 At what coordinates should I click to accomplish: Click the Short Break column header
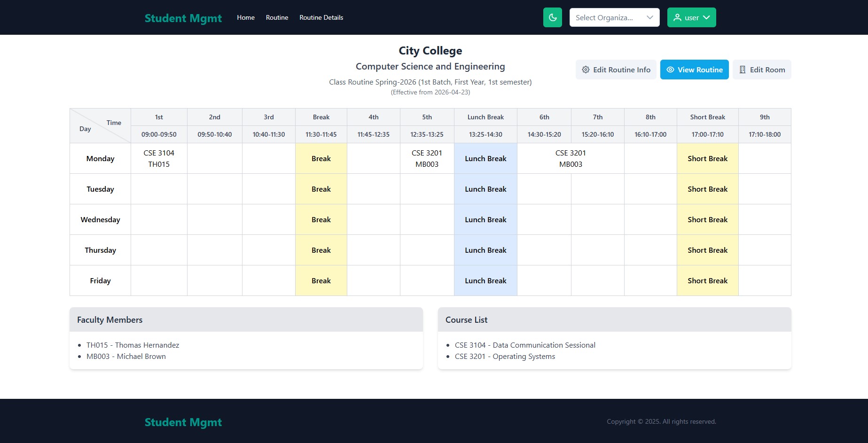[707, 117]
